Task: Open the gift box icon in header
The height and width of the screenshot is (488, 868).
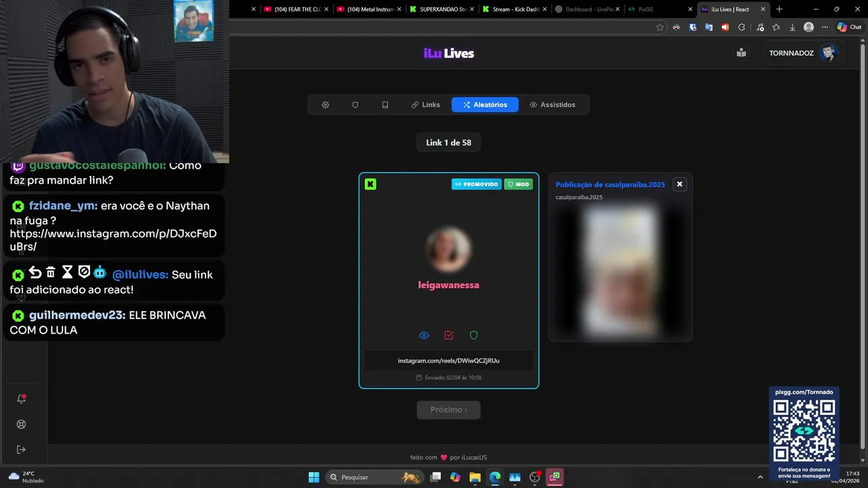Action: tap(741, 53)
